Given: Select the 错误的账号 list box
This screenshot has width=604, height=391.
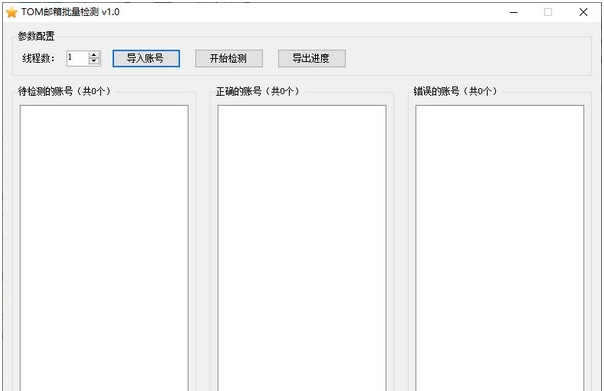Looking at the screenshot, I should click(500, 248).
